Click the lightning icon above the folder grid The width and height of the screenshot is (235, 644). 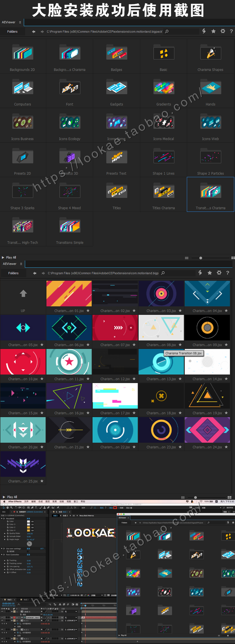(x=204, y=31)
